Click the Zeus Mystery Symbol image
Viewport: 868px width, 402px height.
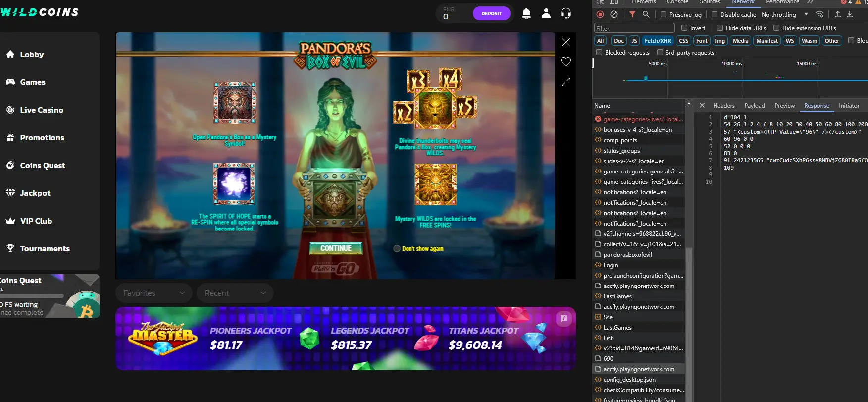(x=235, y=103)
